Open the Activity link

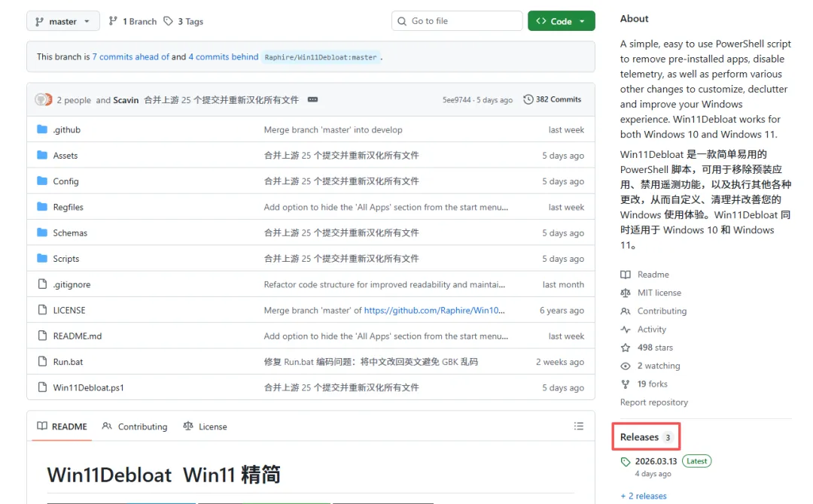651,329
